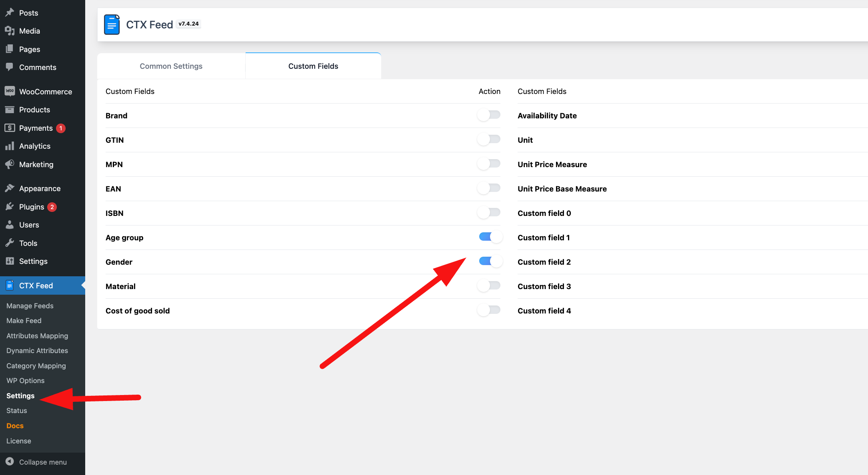Click the Custom field 0 label

(x=544, y=213)
